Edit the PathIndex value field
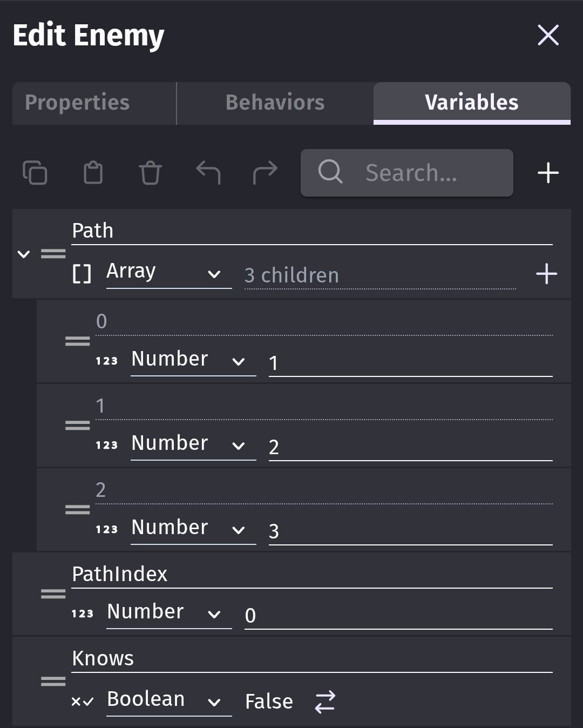The image size is (583, 728). pos(398,616)
